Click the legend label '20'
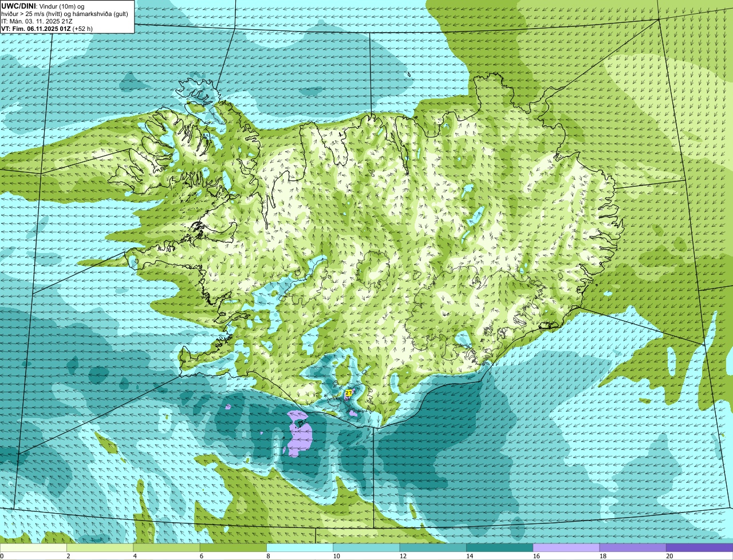The height and width of the screenshot is (560, 733). click(669, 556)
